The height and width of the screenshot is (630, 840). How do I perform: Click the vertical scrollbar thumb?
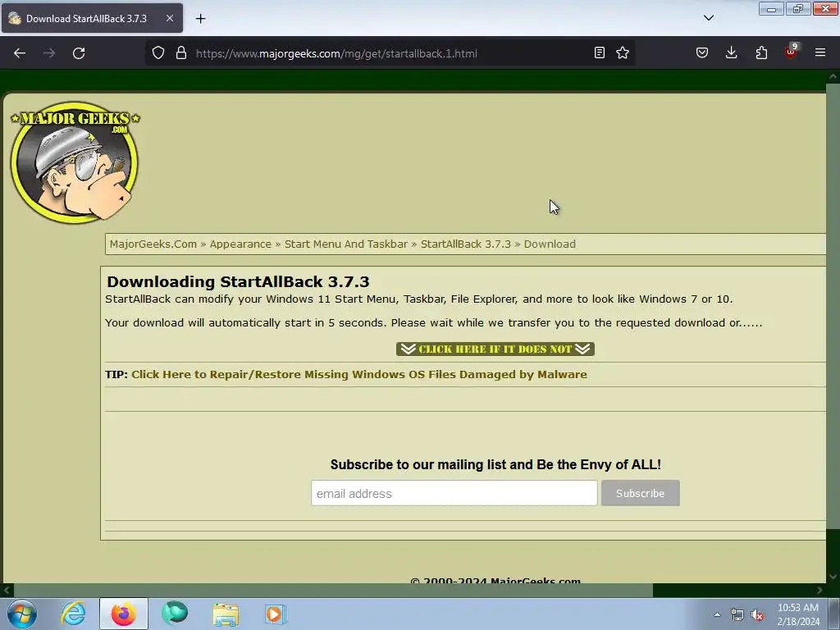pos(833,307)
